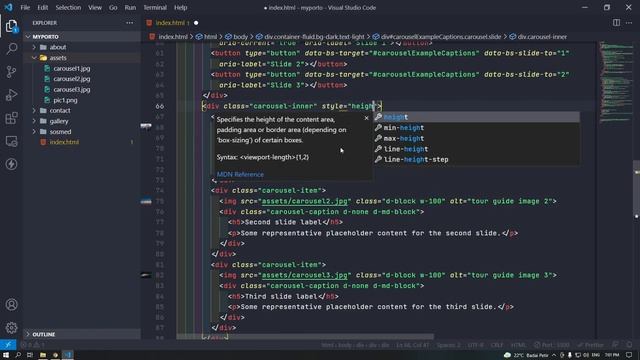Open the Source Control view
640x360 pixels.
(x=11, y=72)
